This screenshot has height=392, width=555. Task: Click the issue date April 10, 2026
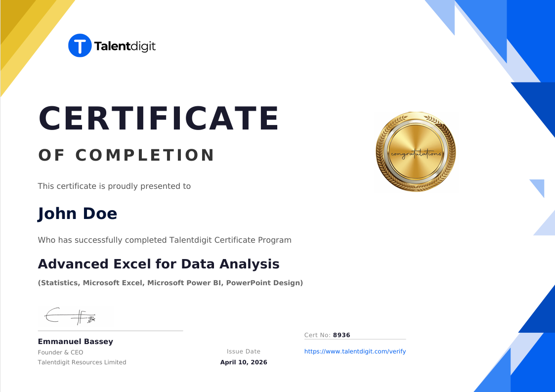tap(244, 362)
